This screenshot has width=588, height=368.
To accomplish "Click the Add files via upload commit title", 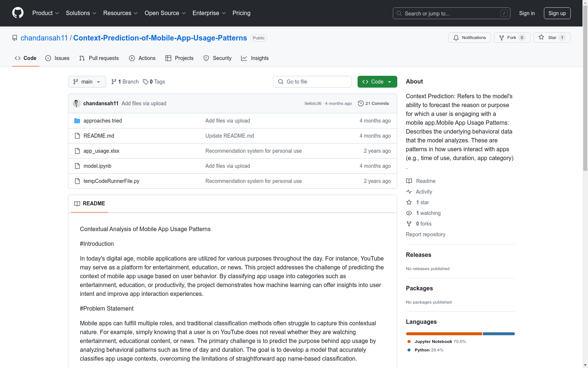I will [x=144, y=103].
